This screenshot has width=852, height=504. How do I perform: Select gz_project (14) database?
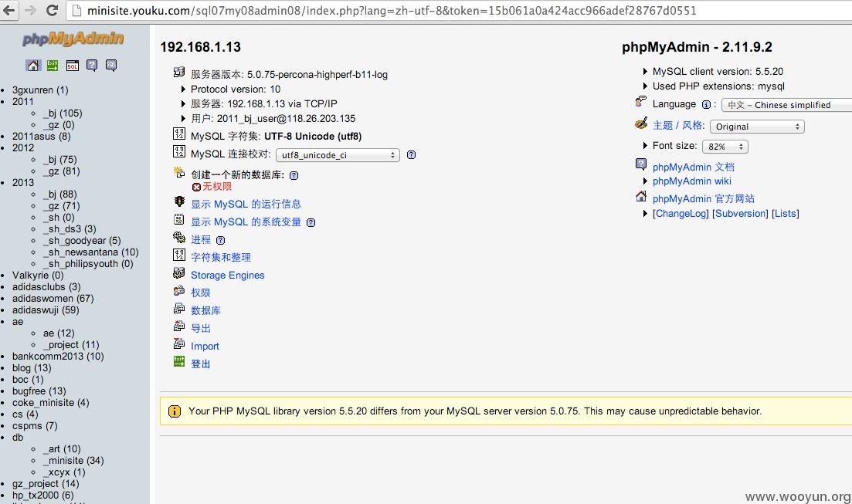click(46, 483)
